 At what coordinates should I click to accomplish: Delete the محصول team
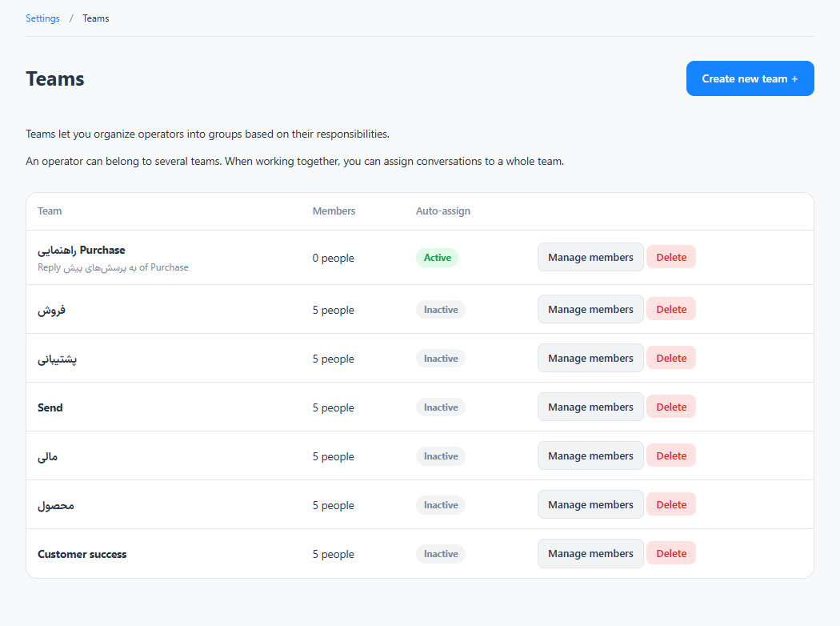click(671, 504)
